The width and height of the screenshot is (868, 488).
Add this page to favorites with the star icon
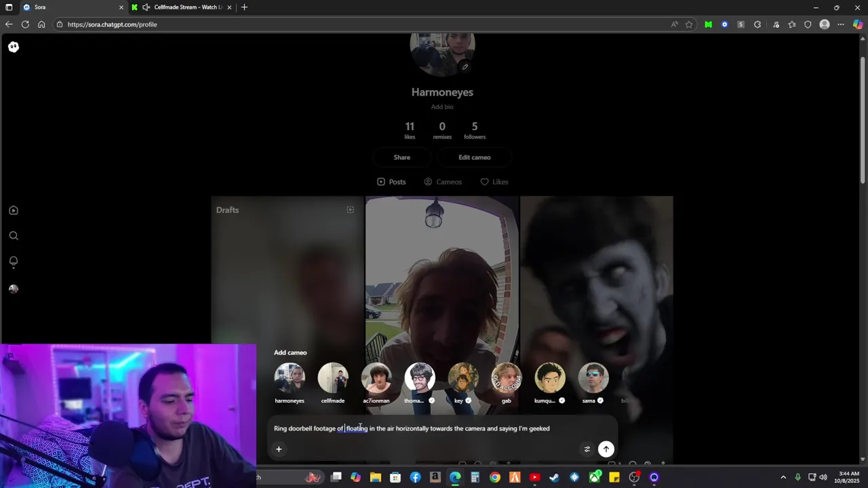click(689, 24)
